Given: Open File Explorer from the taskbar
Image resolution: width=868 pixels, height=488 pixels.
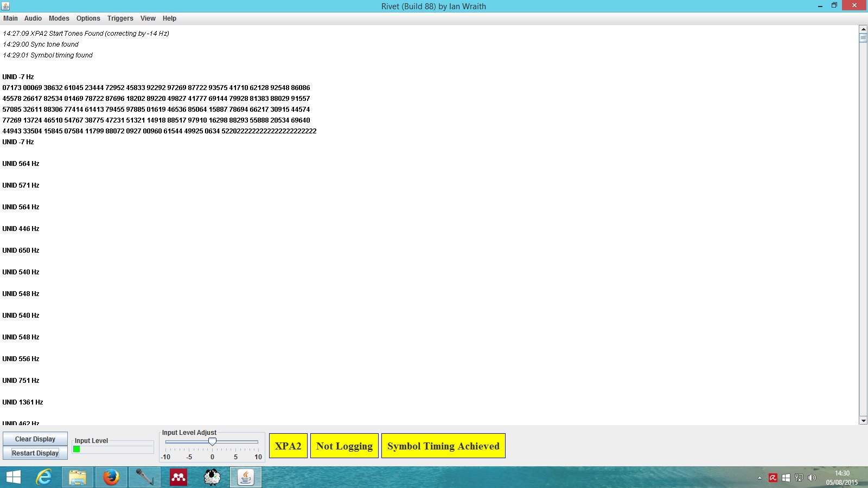Looking at the screenshot, I should (x=78, y=477).
